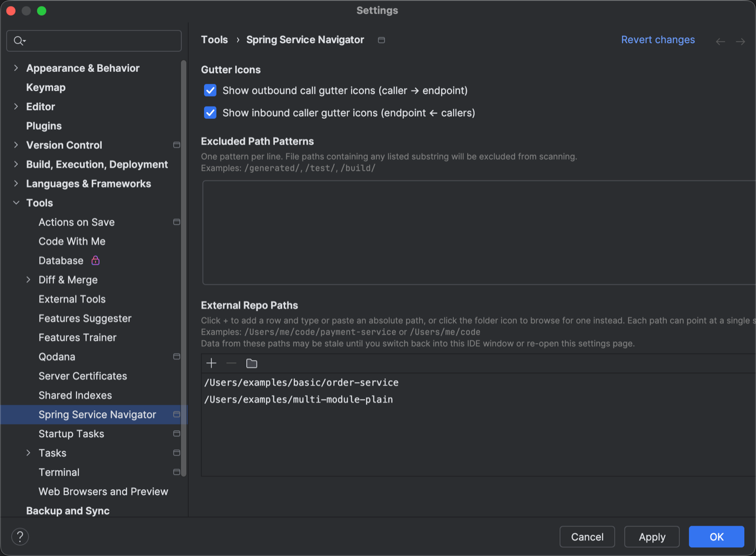This screenshot has height=556, width=756.
Task: Click the OK button
Action: pyautogui.click(x=716, y=537)
